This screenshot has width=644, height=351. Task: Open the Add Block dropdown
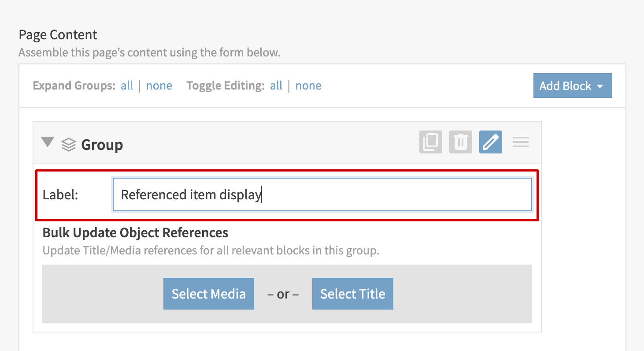point(572,86)
